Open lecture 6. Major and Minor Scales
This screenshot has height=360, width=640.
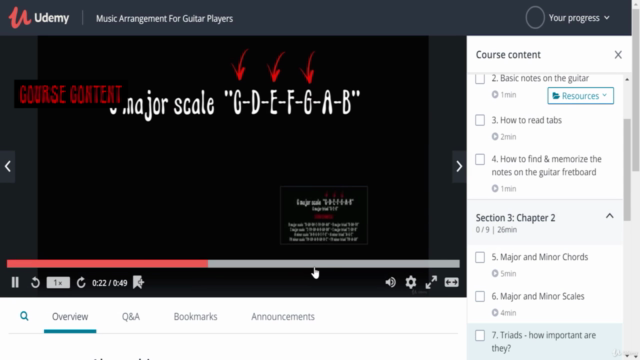[538, 296]
